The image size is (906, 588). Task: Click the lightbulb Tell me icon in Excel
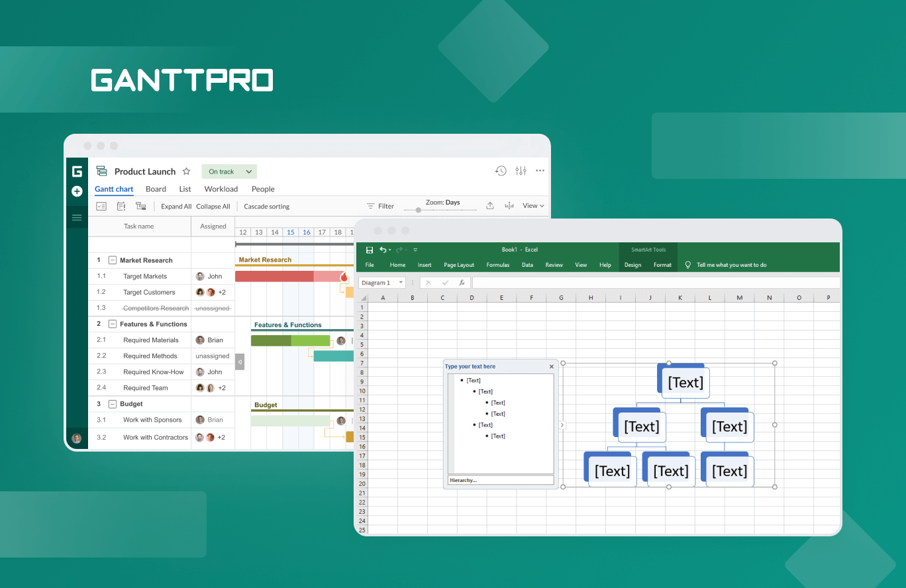pyautogui.click(x=688, y=265)
